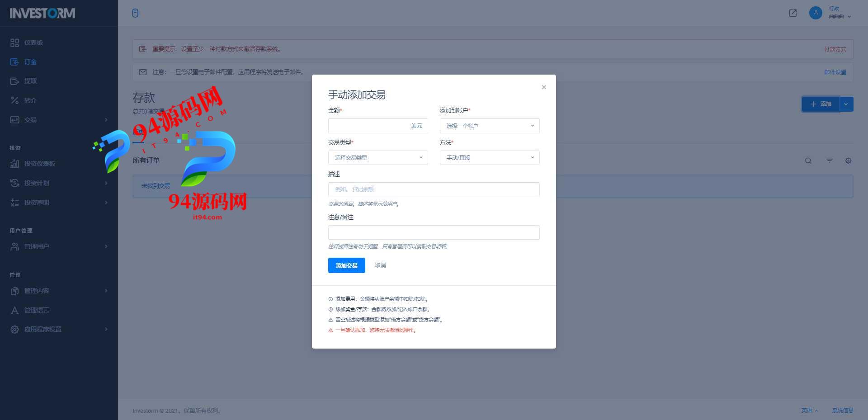The height and width of the screenshot is (420, 868).
Task: Expand the 应用程序设置 sidebar menu
Action: click(x=59, y=329)
